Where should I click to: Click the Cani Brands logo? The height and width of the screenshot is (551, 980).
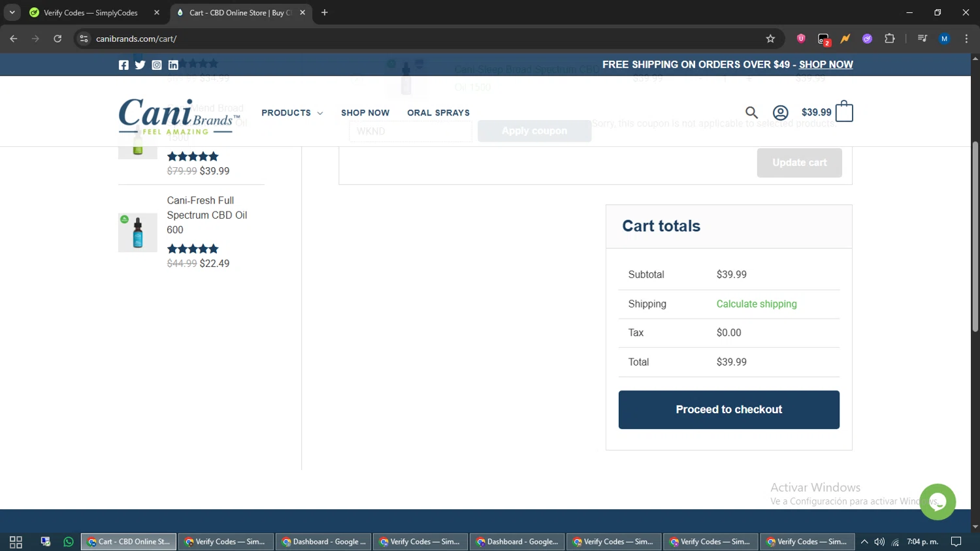[179, 116]
